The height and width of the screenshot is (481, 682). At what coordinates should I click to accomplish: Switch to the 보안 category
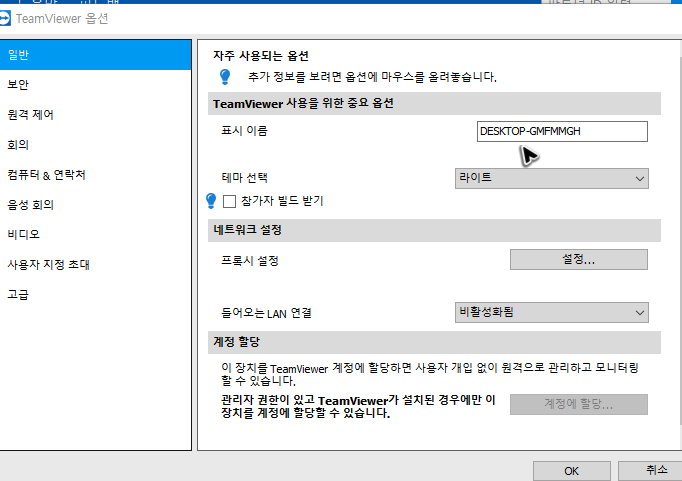coord(96,84)
